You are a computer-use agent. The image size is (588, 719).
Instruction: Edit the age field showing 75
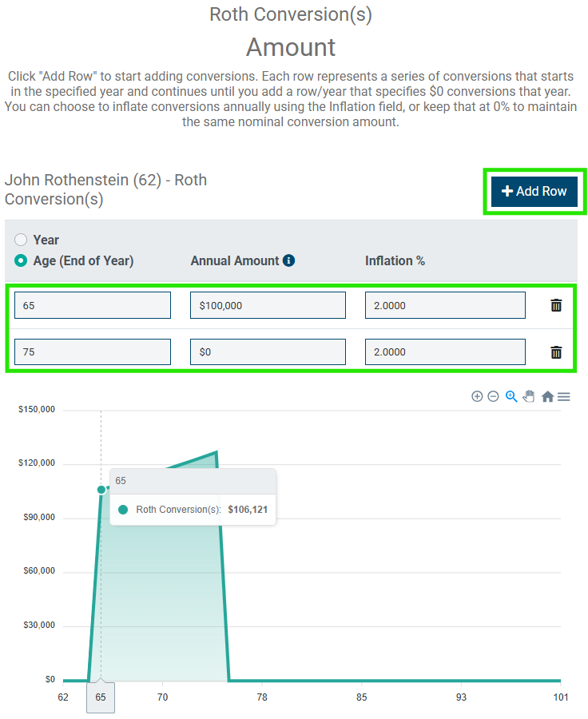tap(93, 352)
